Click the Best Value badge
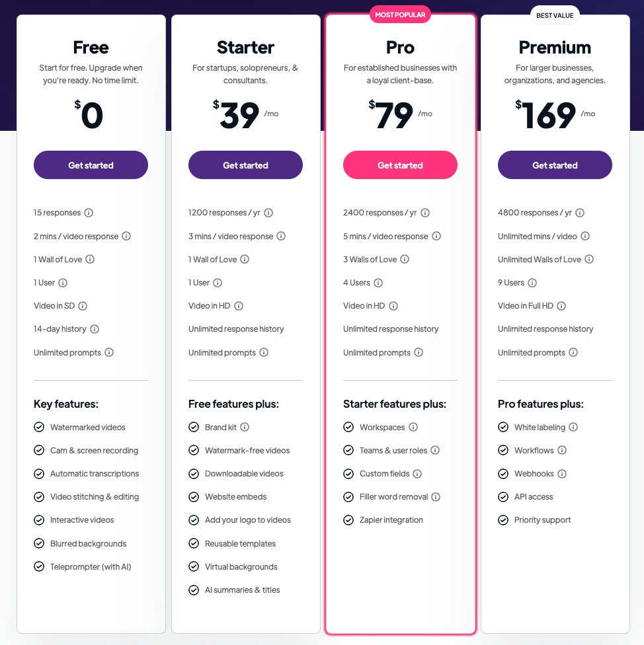 (555, 15)
